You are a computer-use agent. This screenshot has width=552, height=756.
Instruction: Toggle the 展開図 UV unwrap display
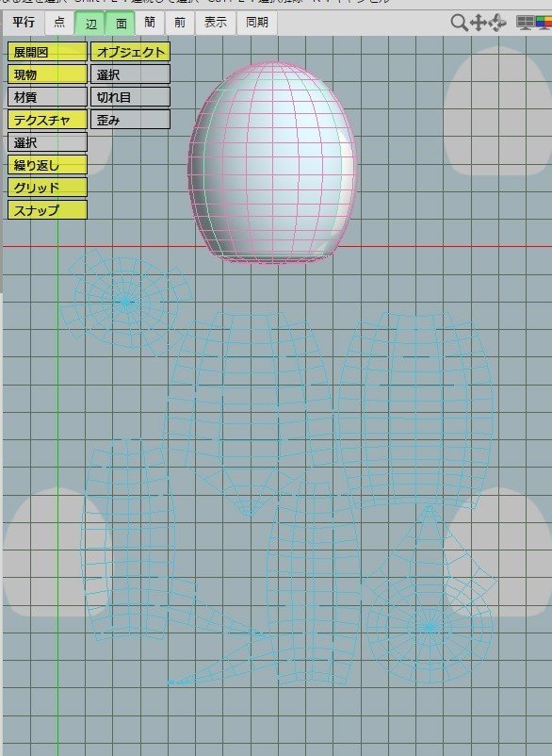point(47,52)
